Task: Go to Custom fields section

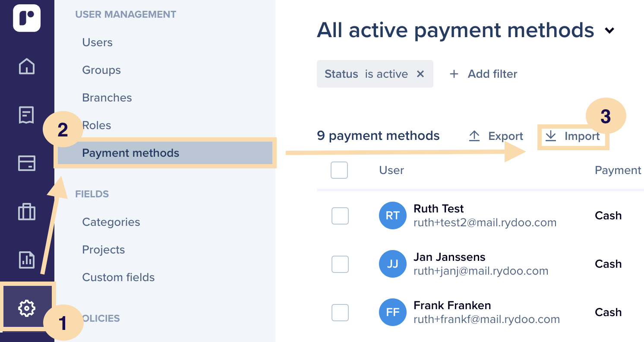Action: (x=118, y=277)
